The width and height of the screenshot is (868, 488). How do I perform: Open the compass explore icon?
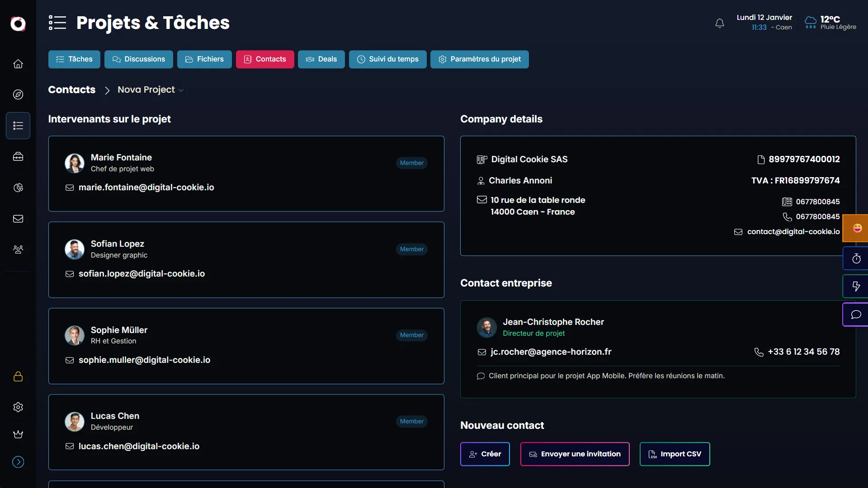tap(18, 94)
